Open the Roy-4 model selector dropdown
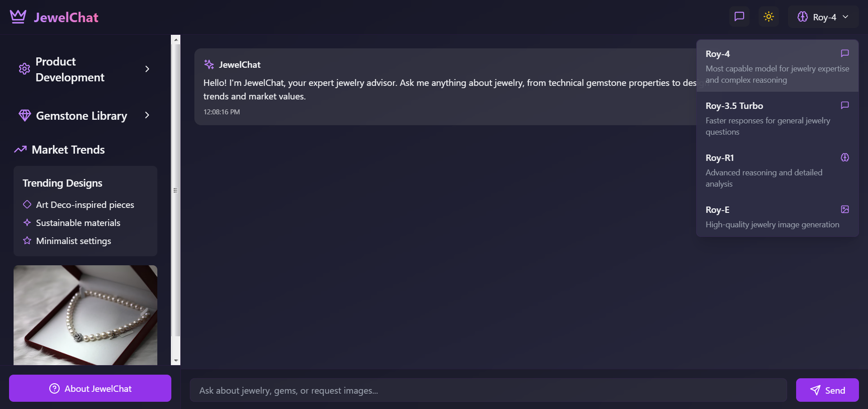The image size is (868, 409). click(x=823, y=17)
